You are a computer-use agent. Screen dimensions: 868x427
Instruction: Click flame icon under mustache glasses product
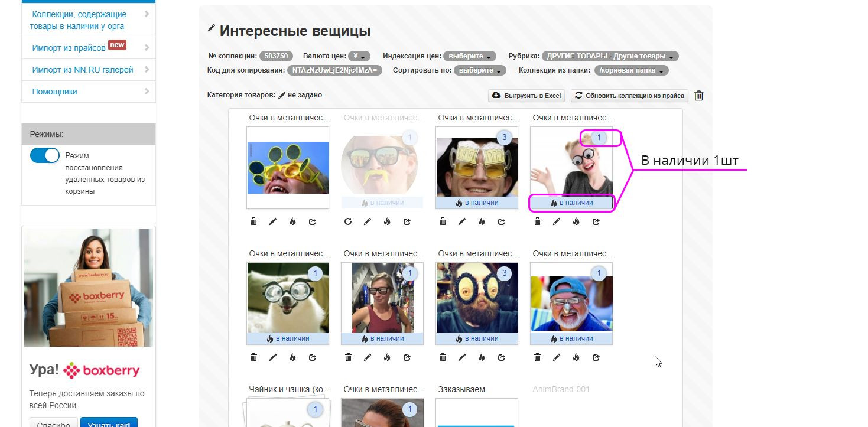coord(387,221)
